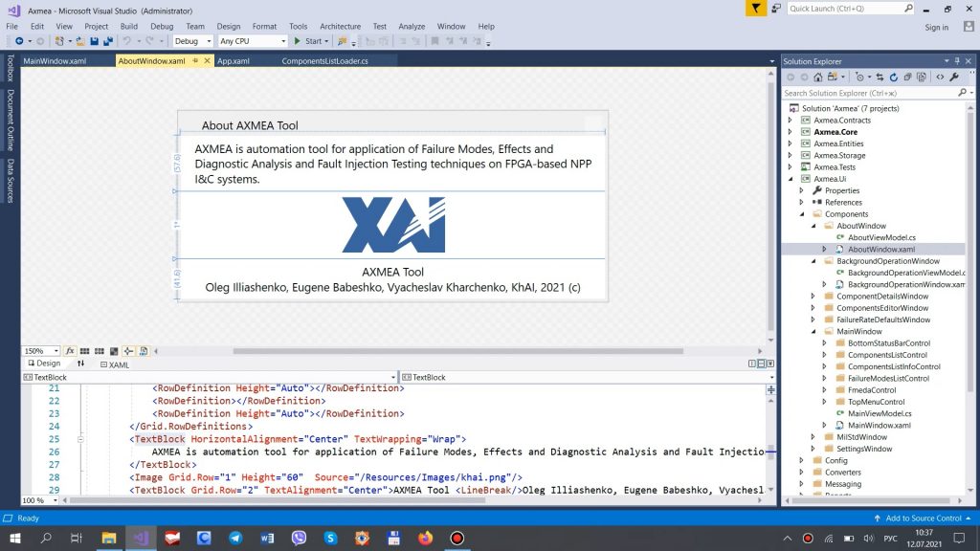The height and width of the screenshot is (551, 980).
Task: Click the Solution Explorer Refresh icon
Action: tap(894, 77)
